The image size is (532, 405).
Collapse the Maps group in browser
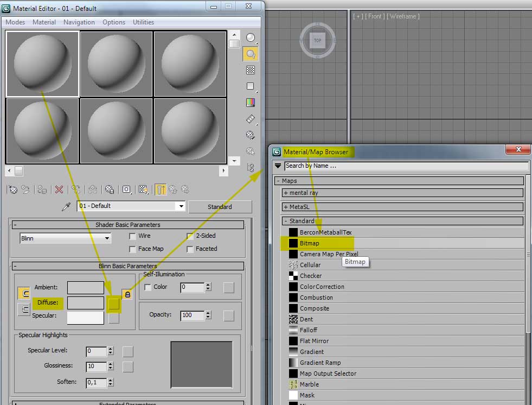coord(399,181)
